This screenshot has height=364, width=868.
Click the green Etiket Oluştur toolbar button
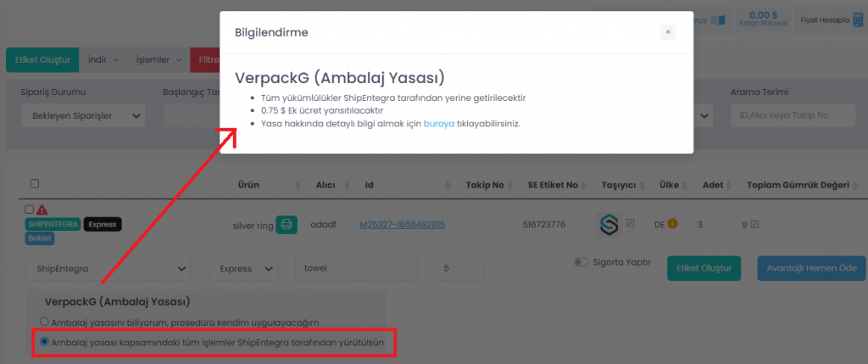42,60
